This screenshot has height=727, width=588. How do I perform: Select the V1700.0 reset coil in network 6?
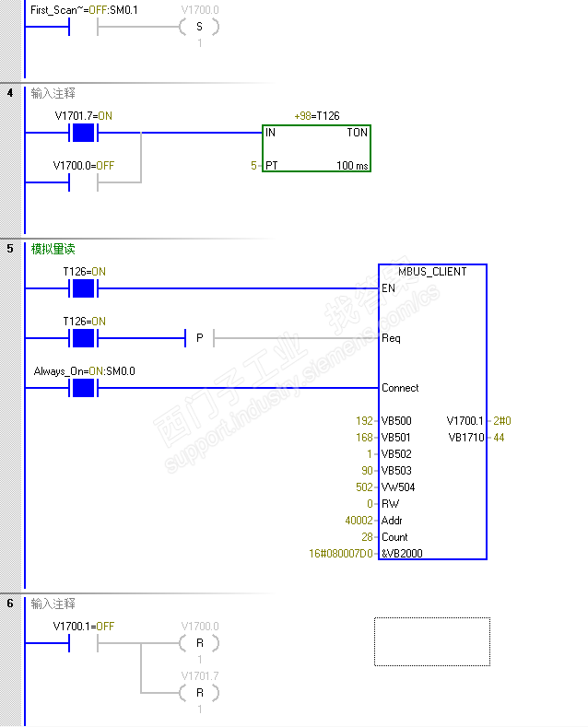(199, 643)
